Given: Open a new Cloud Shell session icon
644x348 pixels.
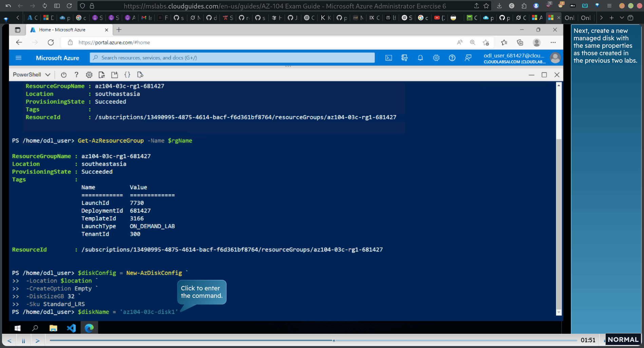Looking at the screenshot, I should [x=115, y=75].
